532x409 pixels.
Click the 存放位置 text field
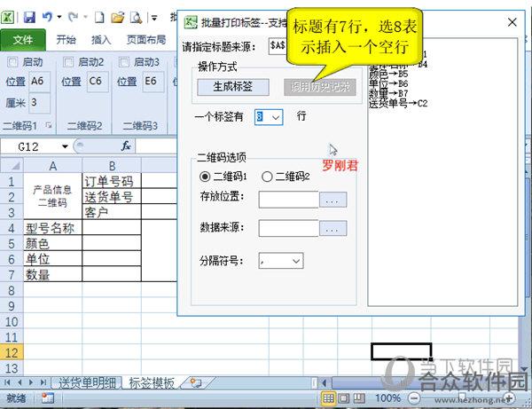pos(289,200)
